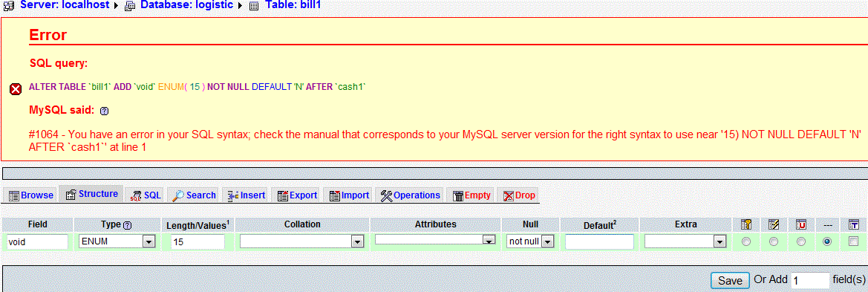
Task: Select the unique radio for void
Action: click(x=801, y=241)
